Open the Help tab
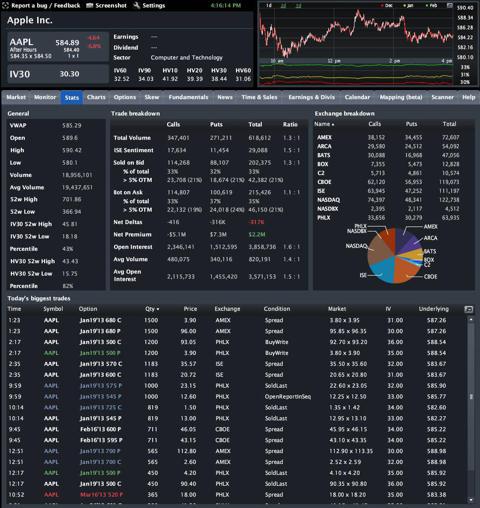This screenshot has width=480, height=508. tap(469, 97)
